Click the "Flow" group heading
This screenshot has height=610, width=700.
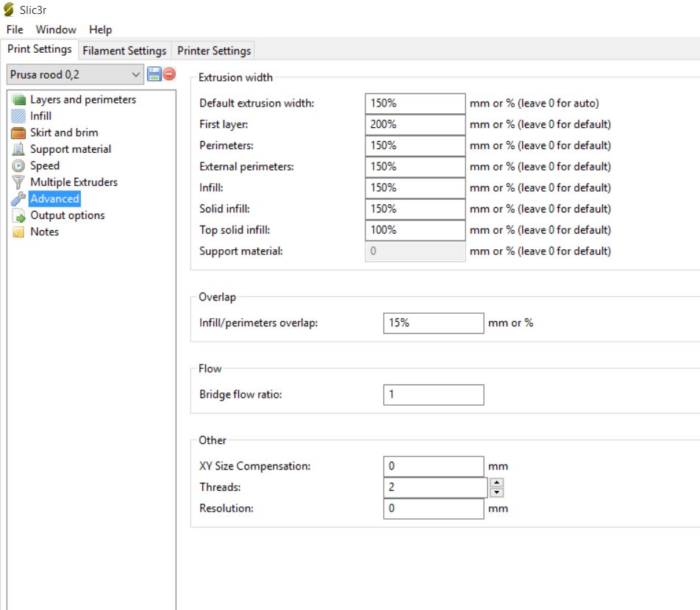(210, 369)
